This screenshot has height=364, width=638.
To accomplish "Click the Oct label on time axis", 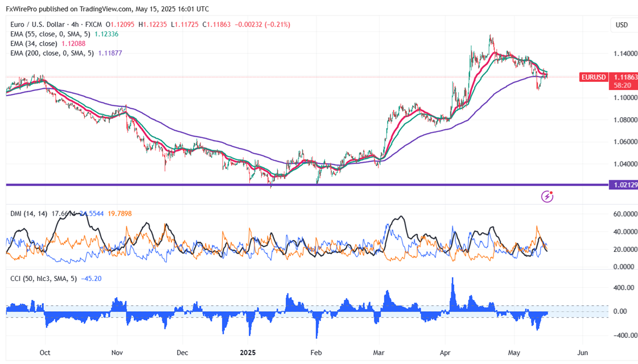I will pos(45,353).
